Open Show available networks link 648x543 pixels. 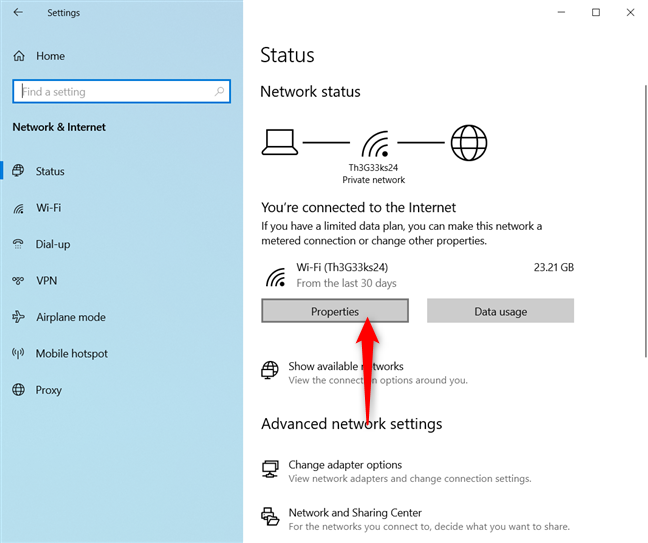click(346, 366)
